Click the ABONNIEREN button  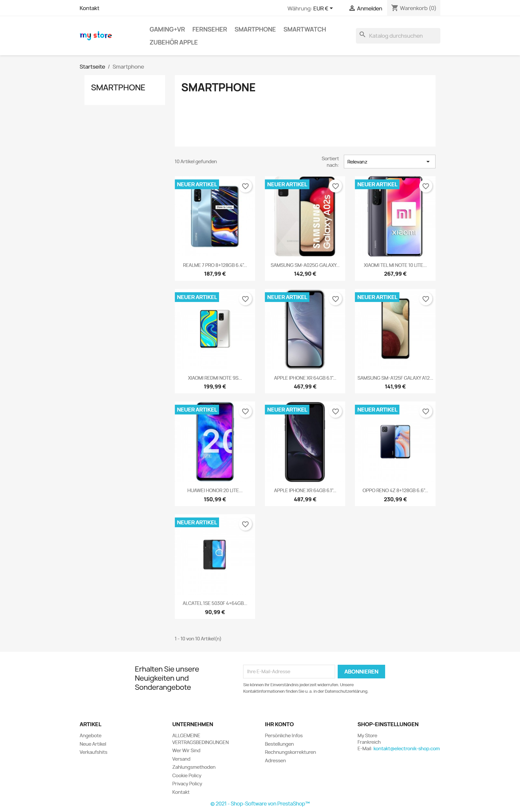(x=361, y=672)
